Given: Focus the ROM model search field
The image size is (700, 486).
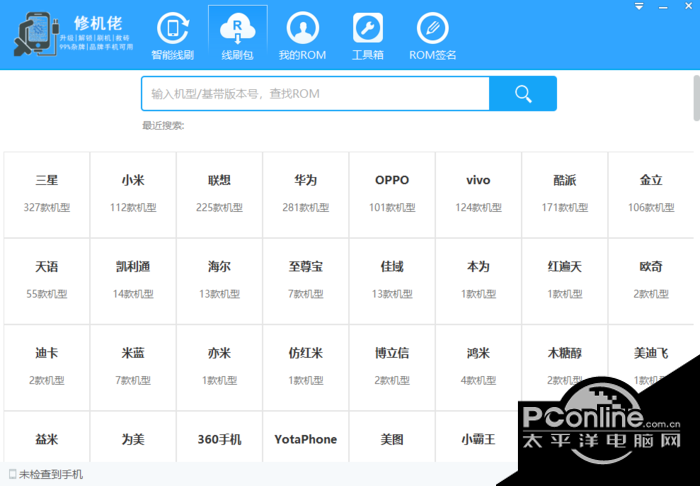Looking at the screenshot, I should click(315, 94).
